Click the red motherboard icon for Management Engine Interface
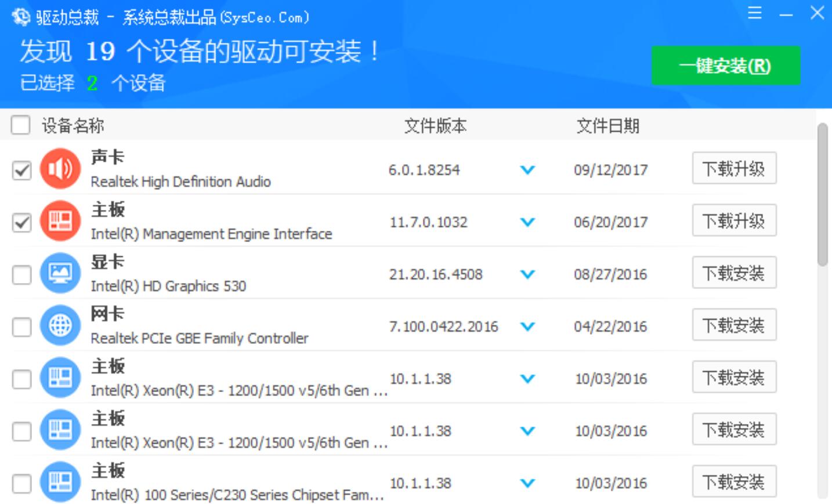The height and width of the screenshot is (504, 832). pos(60,221)
